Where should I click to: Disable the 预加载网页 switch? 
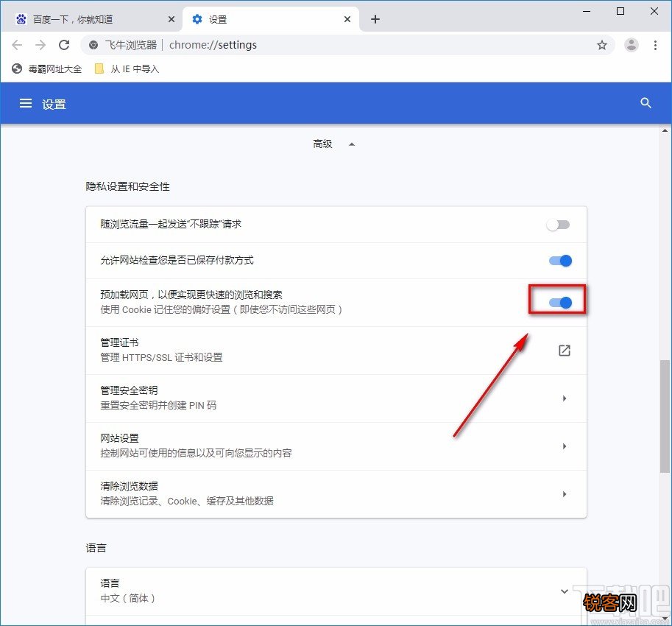click(x=560, y=303)
